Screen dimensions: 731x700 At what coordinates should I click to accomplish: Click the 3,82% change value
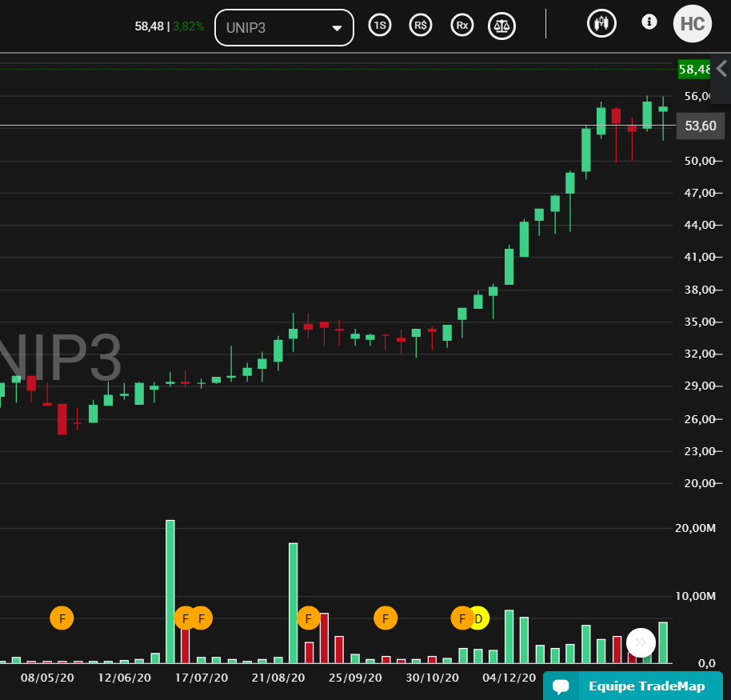[188, 26]
